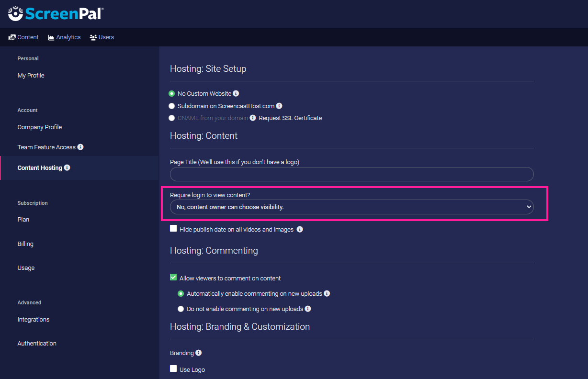The width and height of the screenshot is (588, 379).
Task: Click the Personal section label in sidebar
Action: pos(28,58)
